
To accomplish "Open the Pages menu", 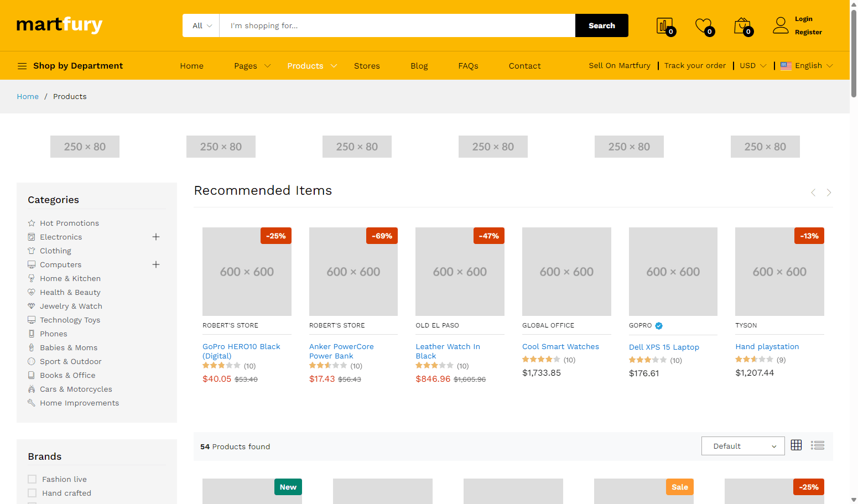I will (x=252, y=66).
